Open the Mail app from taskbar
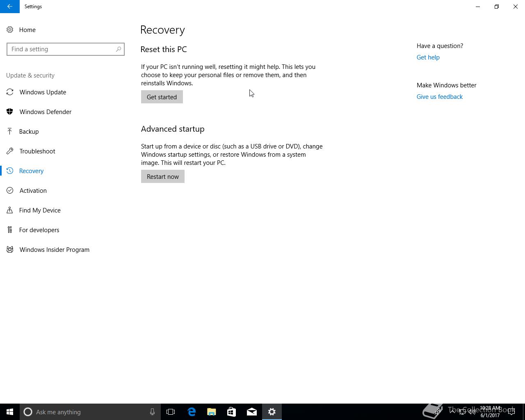This screenshot has width=525, height=420. tap(252, 412)
